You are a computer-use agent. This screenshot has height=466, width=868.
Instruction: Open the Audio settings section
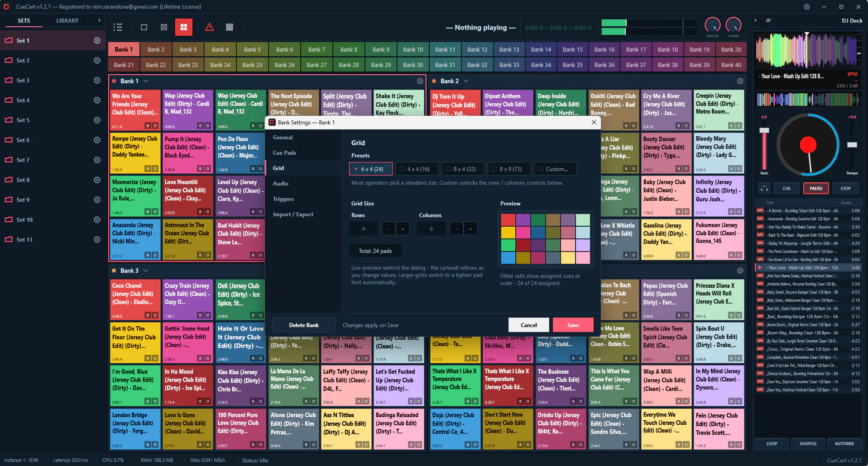(x=304, y=184)
